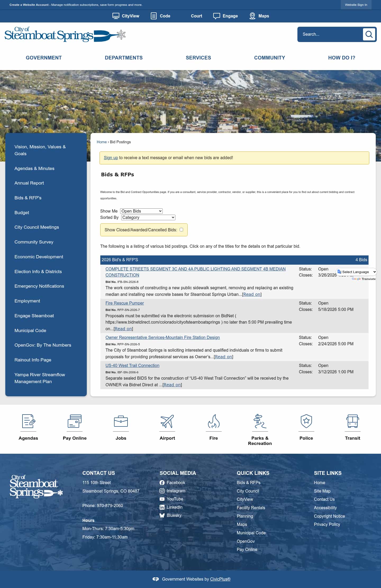Open Agendas & Minutes in sidebar
381x588 pixels.
coord(34,168)
